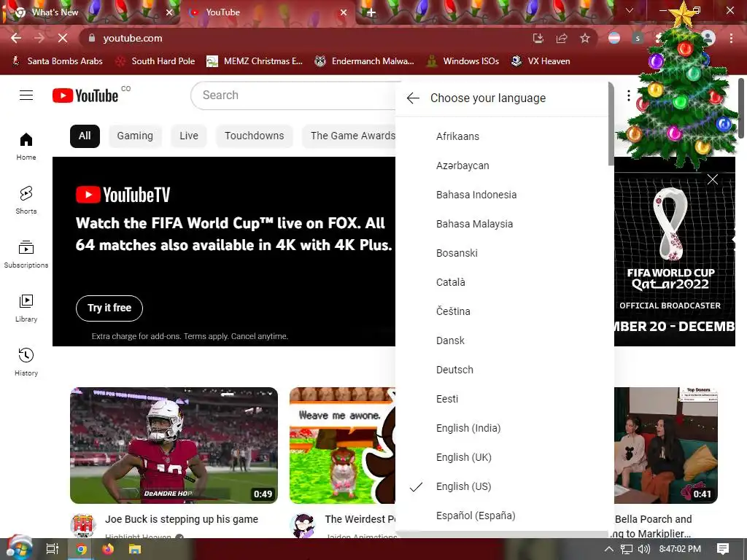The height and width of the screenshot is (560, 747).
Task: Open Windows ISOs bookmark
Action: pyautogui.click(x=462, y=61)
